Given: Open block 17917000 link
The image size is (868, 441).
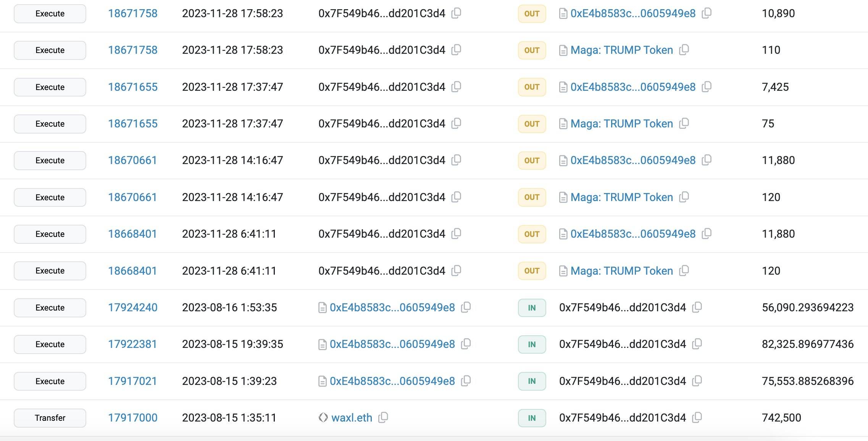Looking at the screenshot, I should click(x=132, y=418).
